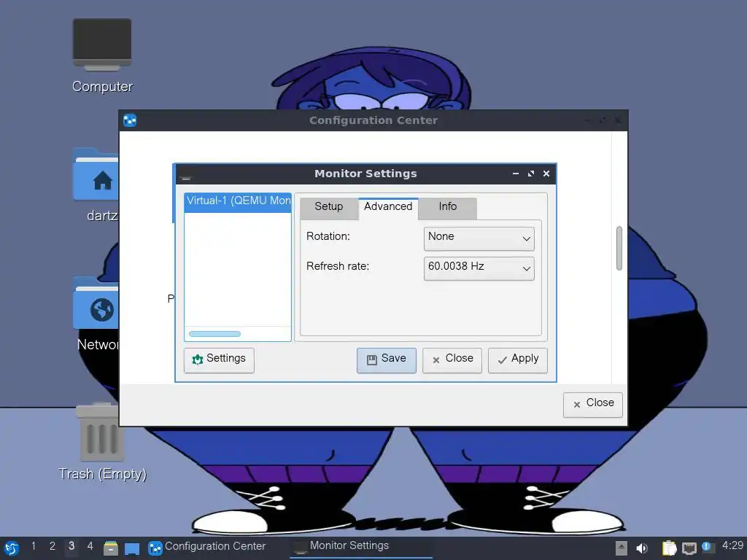Image resolution: width=747 pixels, height=560 pixels.
Task: Click the show desktop taskbar icon
Action: [x=132, y=548]
